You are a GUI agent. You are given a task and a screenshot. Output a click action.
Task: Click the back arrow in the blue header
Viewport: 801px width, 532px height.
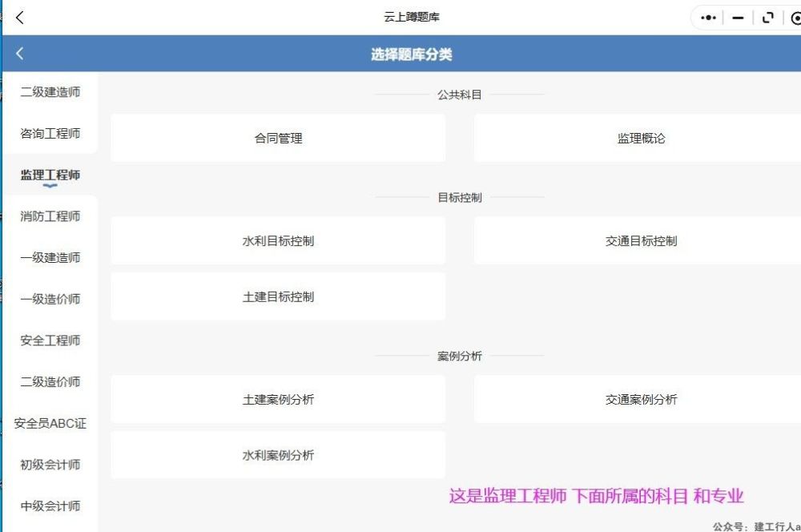click(20, 54)
